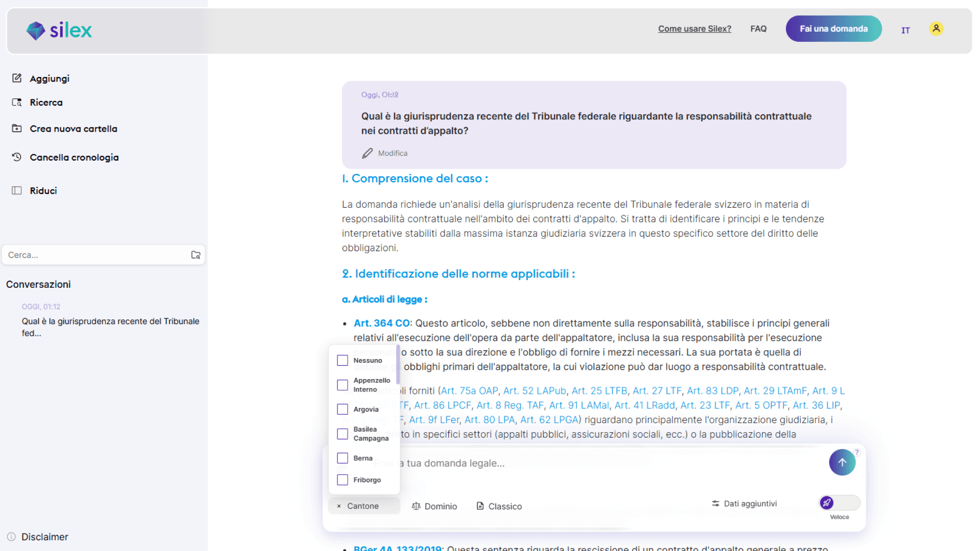Screen dimensions: 980x551
Task: Click the Fai una domanda button
Action: point(833,29)
